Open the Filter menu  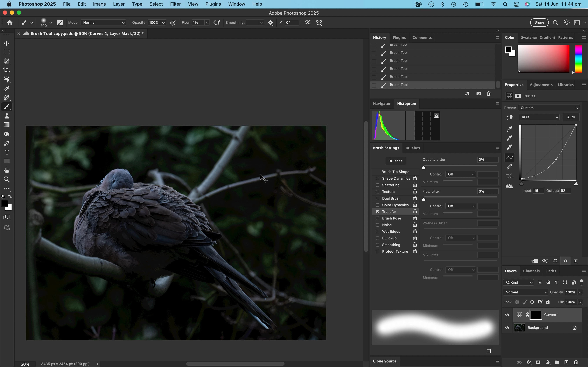tap(175, 4)
